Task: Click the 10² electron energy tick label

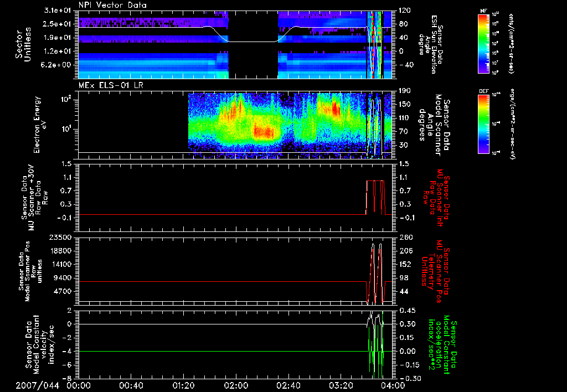Action: pyautogui.click(x=68, y=99)
